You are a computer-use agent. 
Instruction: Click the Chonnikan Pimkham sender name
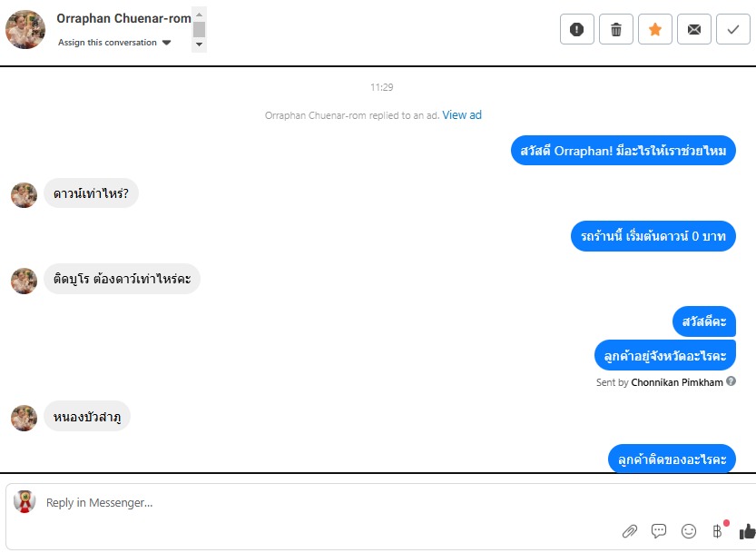click(677, 382)
